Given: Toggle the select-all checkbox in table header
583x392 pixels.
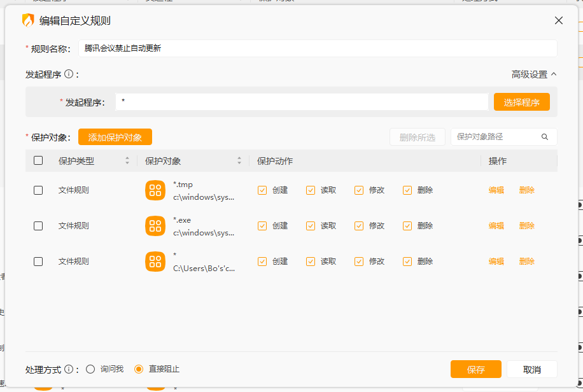Looking at the screenshot, I should tap(38, 161).
